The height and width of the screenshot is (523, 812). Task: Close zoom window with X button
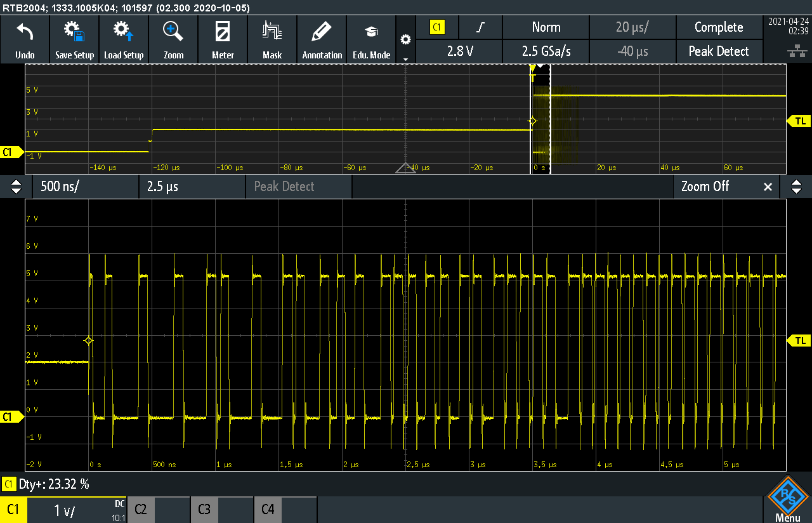(x=768, y=187)
